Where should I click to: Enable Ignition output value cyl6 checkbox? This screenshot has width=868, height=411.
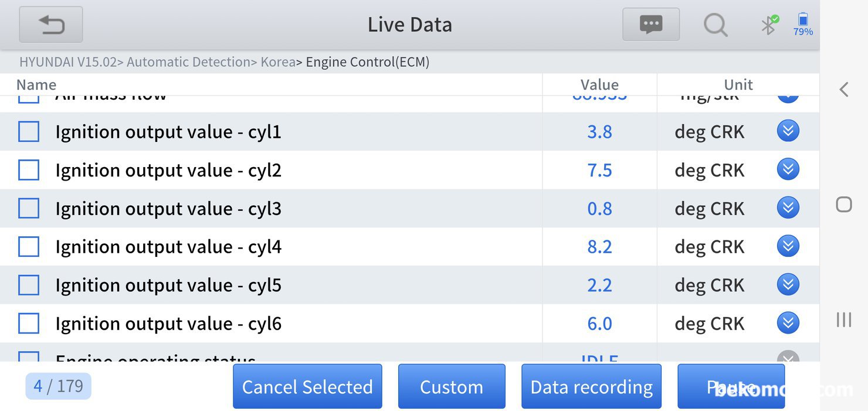(29, 324)
